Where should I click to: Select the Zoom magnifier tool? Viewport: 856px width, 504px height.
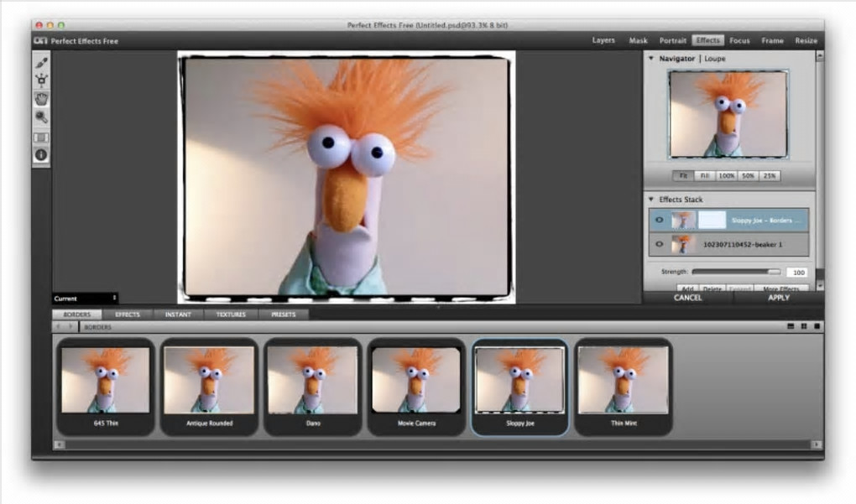[41, 117]
